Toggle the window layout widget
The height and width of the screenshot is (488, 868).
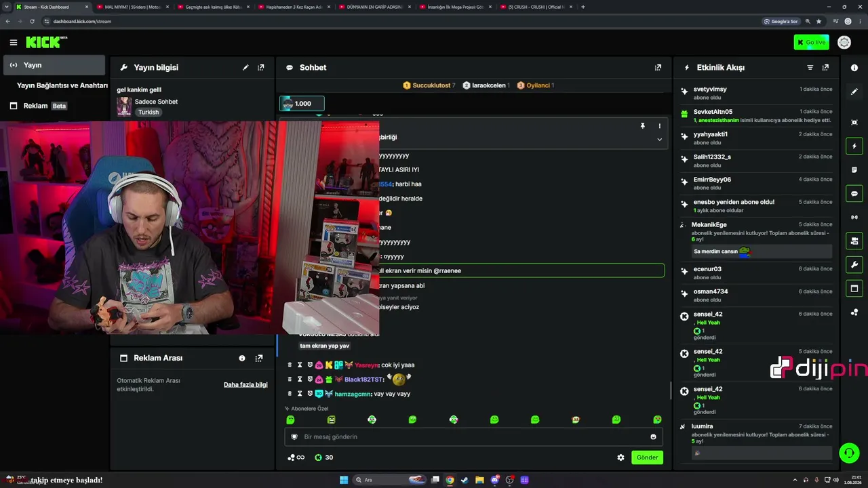point(854,288)
